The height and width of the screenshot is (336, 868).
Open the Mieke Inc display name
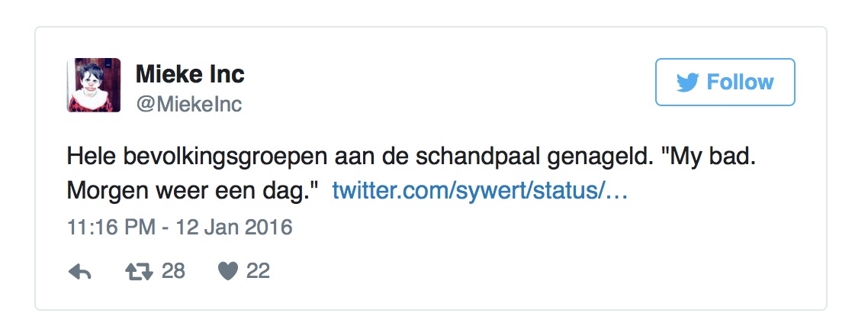point(190,74)
